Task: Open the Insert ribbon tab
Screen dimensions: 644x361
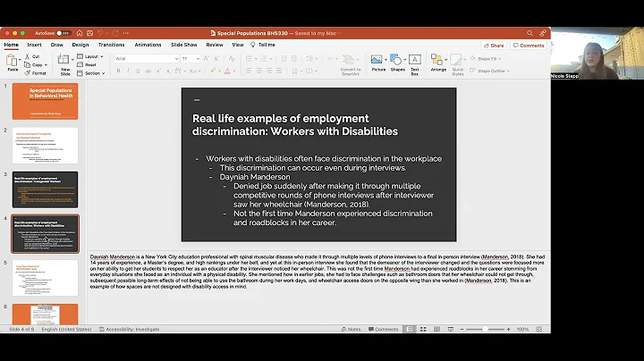Action: (35, 45)
